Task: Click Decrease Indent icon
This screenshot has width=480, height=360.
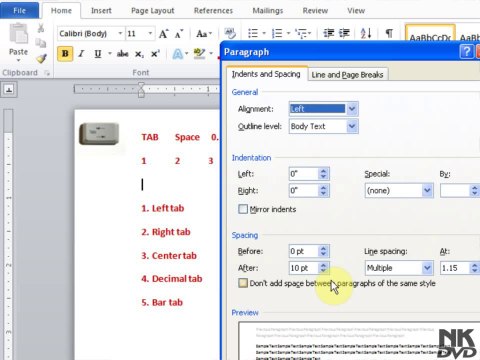Action: (x=329, y=33)
